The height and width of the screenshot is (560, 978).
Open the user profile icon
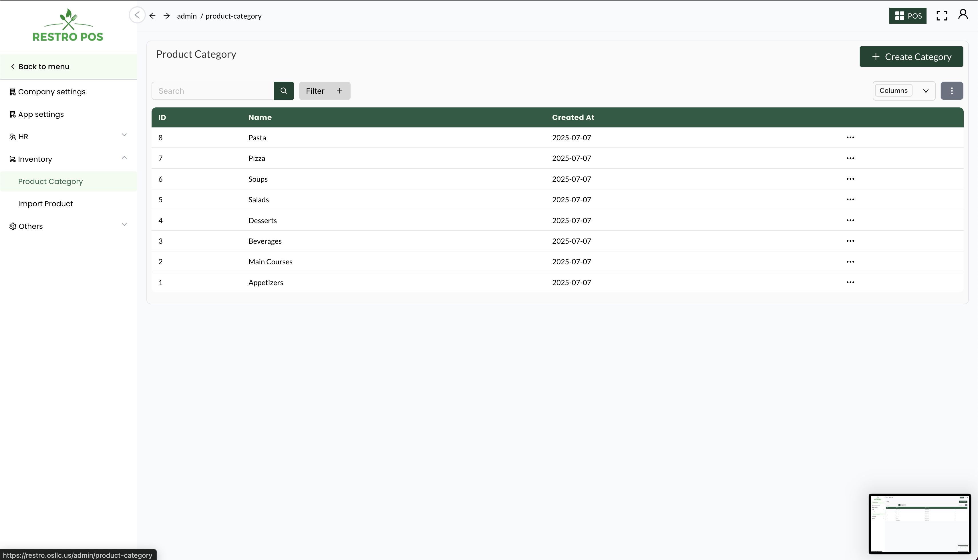pos(963,15)
